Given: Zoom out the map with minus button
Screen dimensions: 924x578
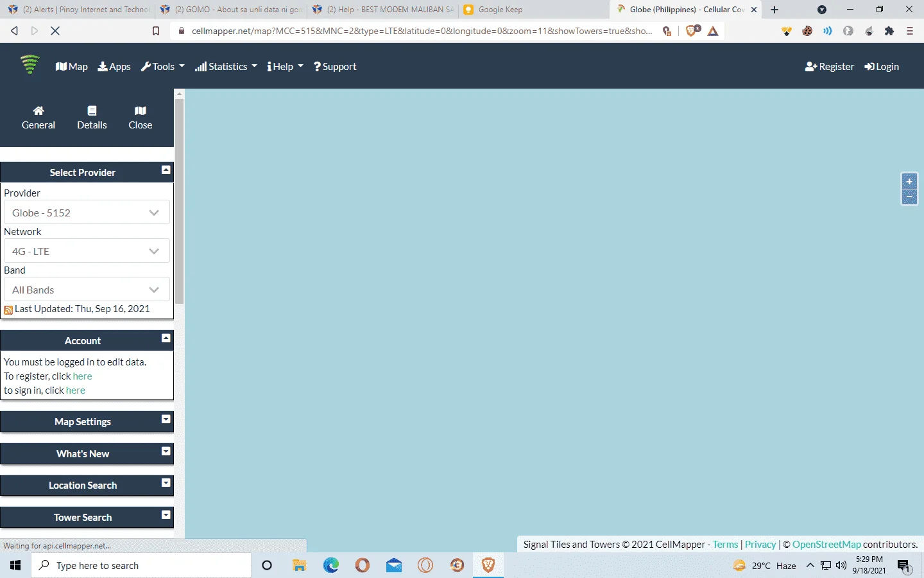Looking at the screenshot, I should [909, 197].
